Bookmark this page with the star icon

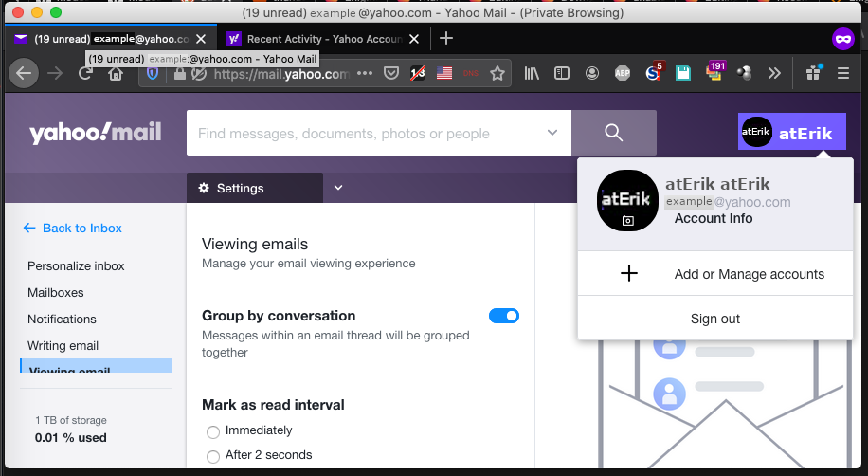click(497, 73)
